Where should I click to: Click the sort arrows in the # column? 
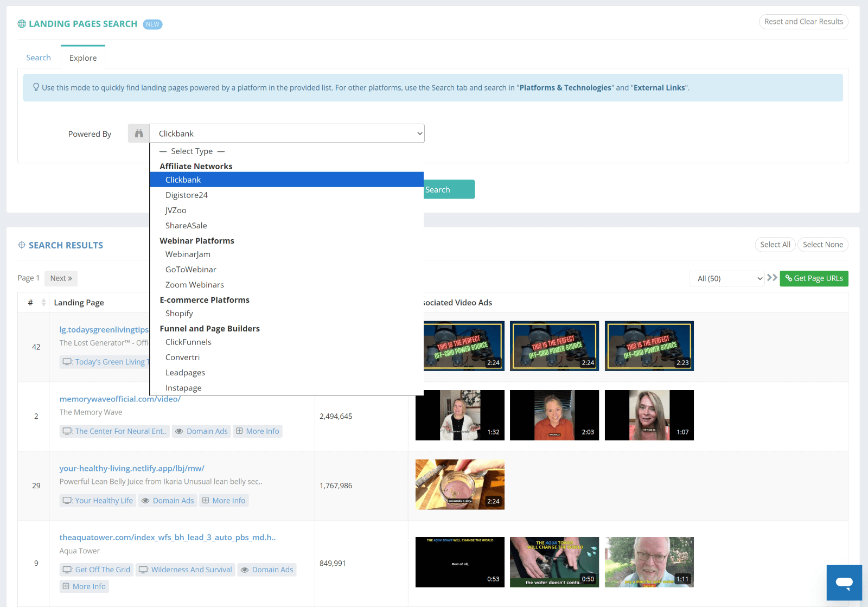43,303
